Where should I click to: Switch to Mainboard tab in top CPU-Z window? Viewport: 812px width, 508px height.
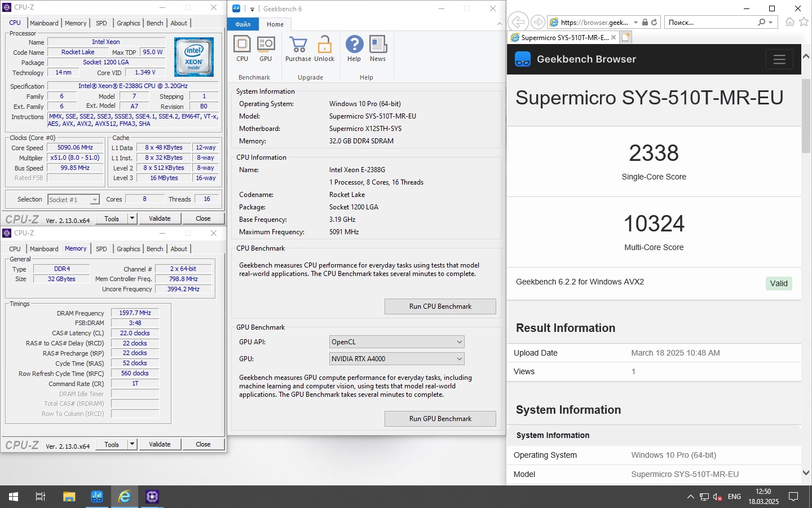click(44, 23)
